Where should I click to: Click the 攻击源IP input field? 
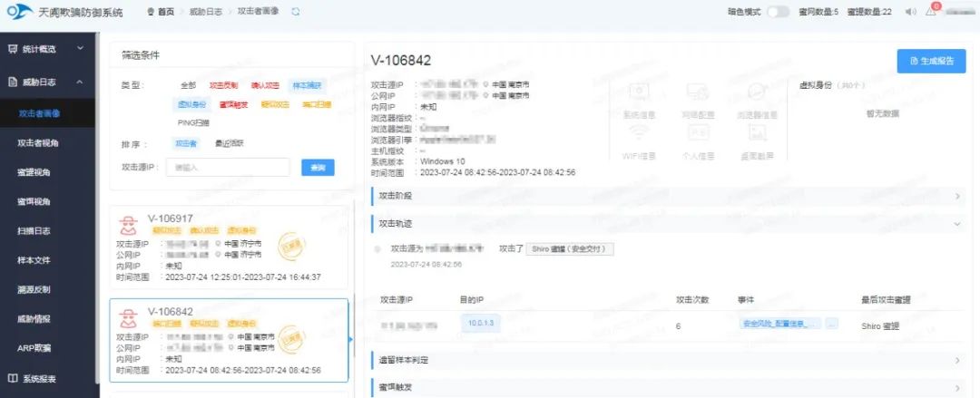228,168
